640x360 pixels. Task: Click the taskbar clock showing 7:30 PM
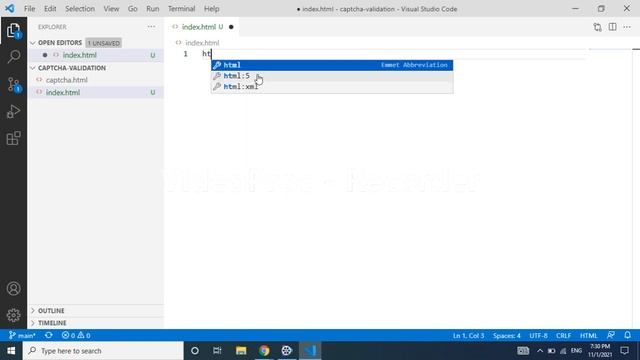click(x=600, y=351)
